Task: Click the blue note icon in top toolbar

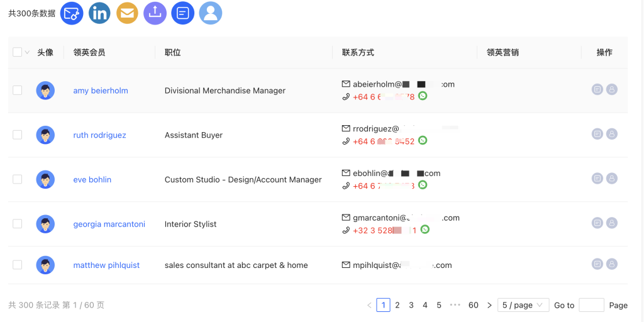Action: [183, 13]
